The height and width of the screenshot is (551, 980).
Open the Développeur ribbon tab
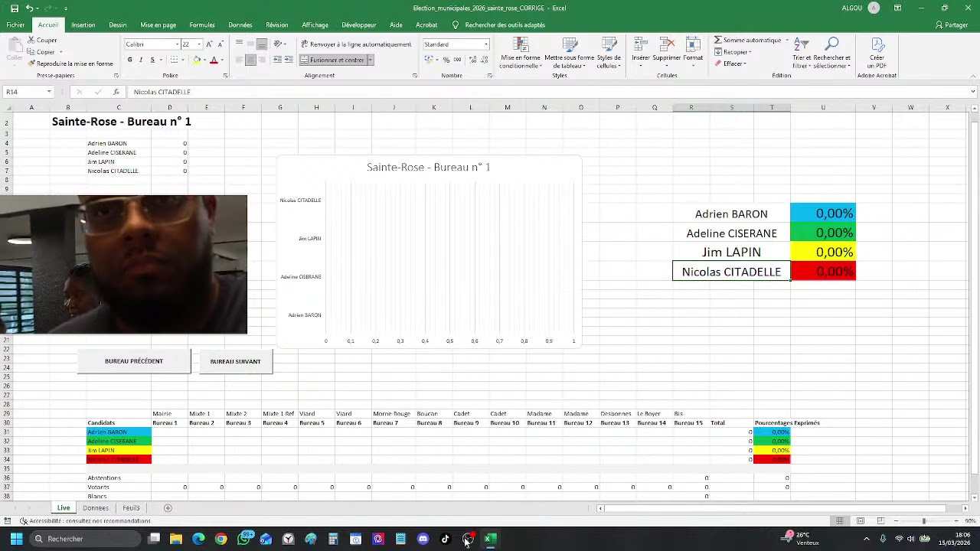(359, 25)
